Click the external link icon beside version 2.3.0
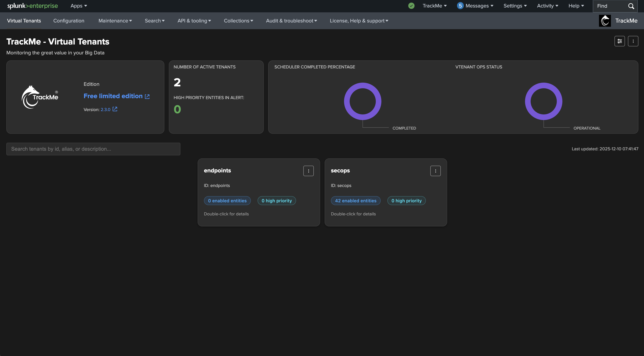The height and width of the screenshot is (356, 644). pyautogui.click(x=115, y=109)
